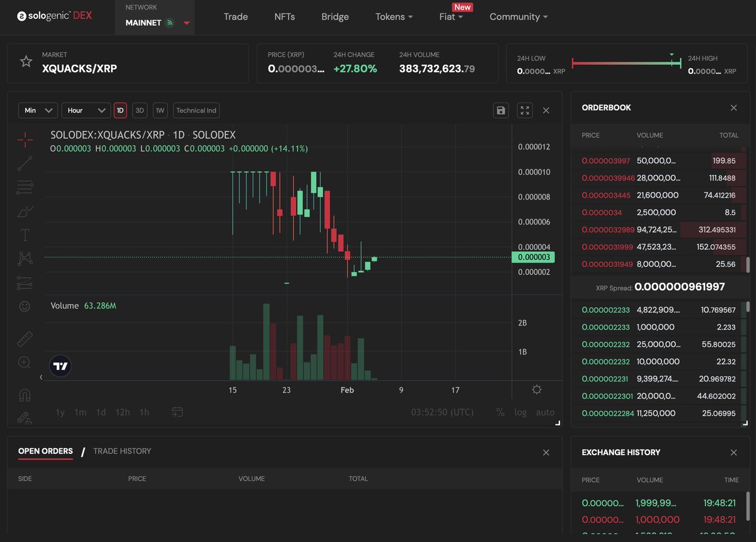Image resolution: width=756 pixels, height=542 pixels.
Task: Select the text annotation tool
Action: [25, 235]
